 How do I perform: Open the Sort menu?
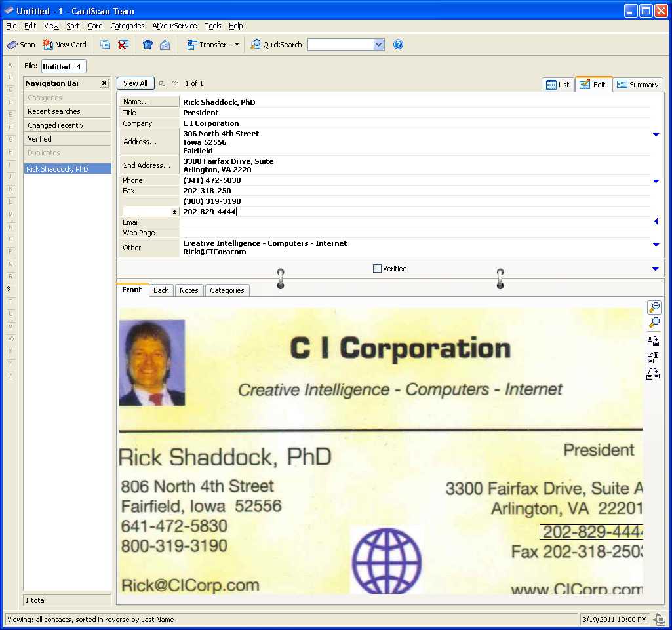click(x=73, y=26)
